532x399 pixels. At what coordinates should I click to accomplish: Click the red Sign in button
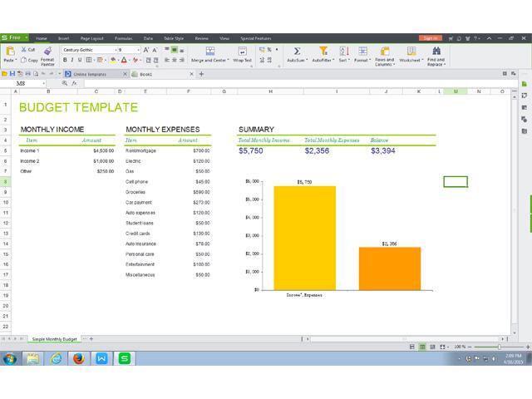click(x=431, y=38)
